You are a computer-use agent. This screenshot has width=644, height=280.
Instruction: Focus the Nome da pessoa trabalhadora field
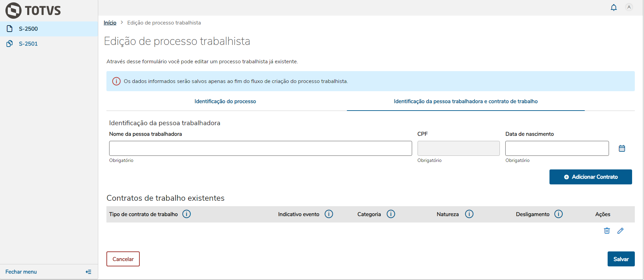(x=260, y=148)
